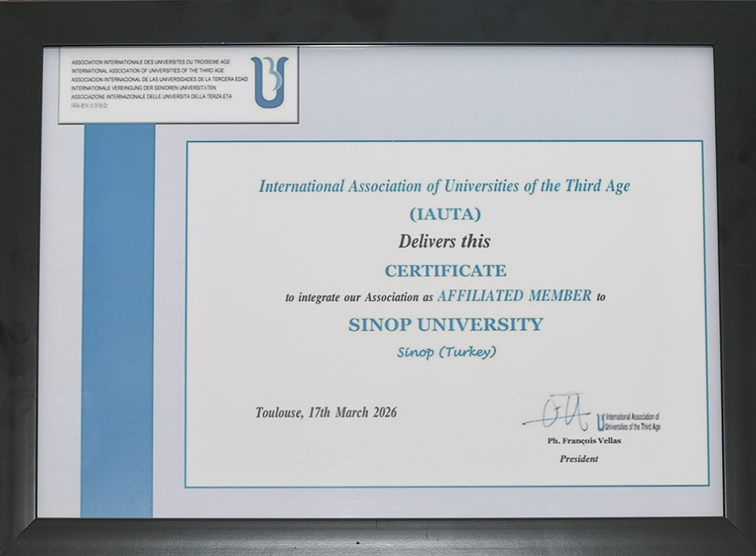Click the 'Sinop (Turkey)' location text

click(446, 353)
